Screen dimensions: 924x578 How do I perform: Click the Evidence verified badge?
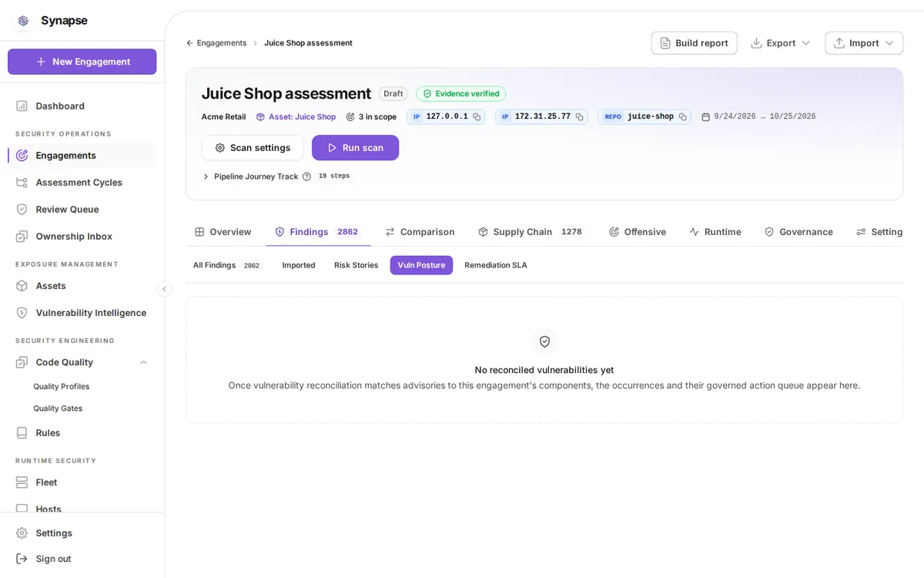click(x=460, y=94)
